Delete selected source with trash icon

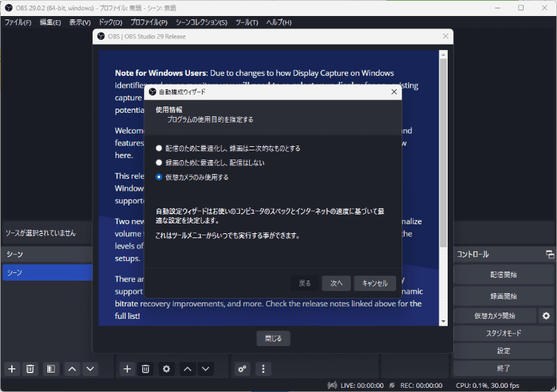click(146, 369)
